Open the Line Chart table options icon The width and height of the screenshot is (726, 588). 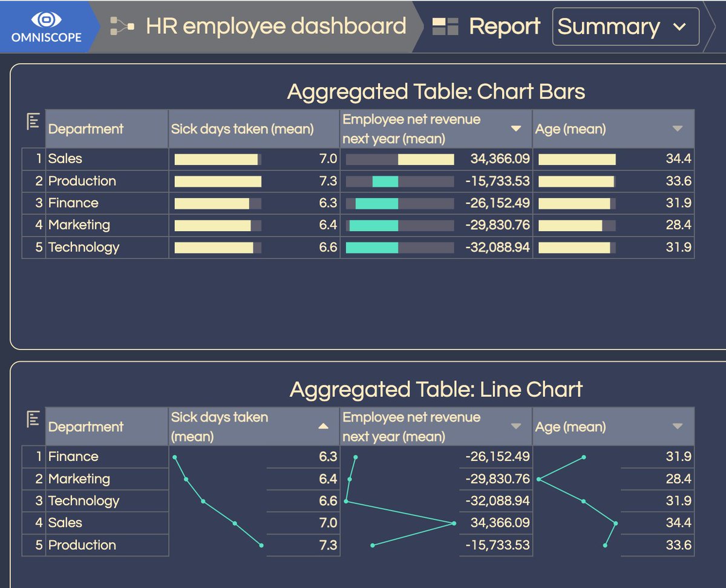point(33,419)
